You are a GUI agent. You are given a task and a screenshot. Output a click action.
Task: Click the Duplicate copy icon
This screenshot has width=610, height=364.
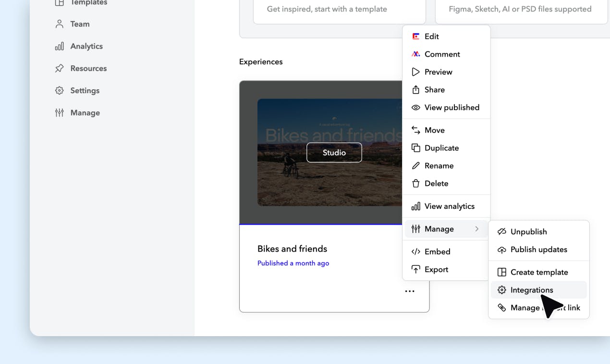416,148
